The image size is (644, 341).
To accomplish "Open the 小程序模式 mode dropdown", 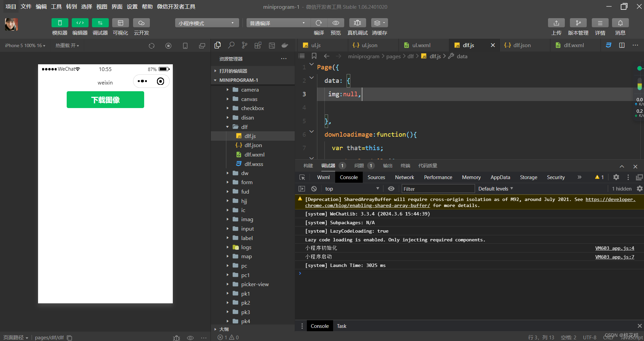I will [x=207, y=23].
